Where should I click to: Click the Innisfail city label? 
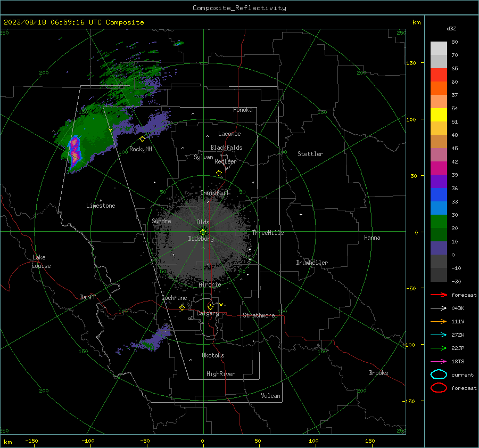click(214, 193)
